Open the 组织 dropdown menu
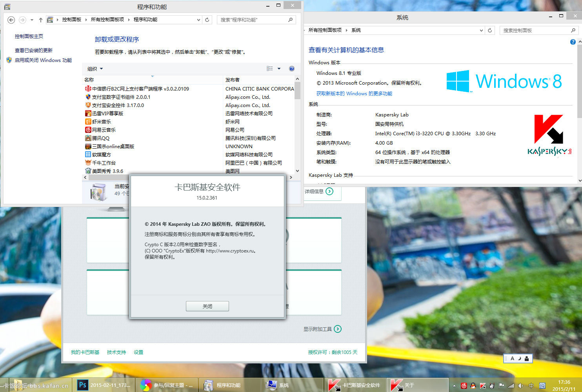Image resolution: width=582 pixels, height=392 pixels. 95,69
